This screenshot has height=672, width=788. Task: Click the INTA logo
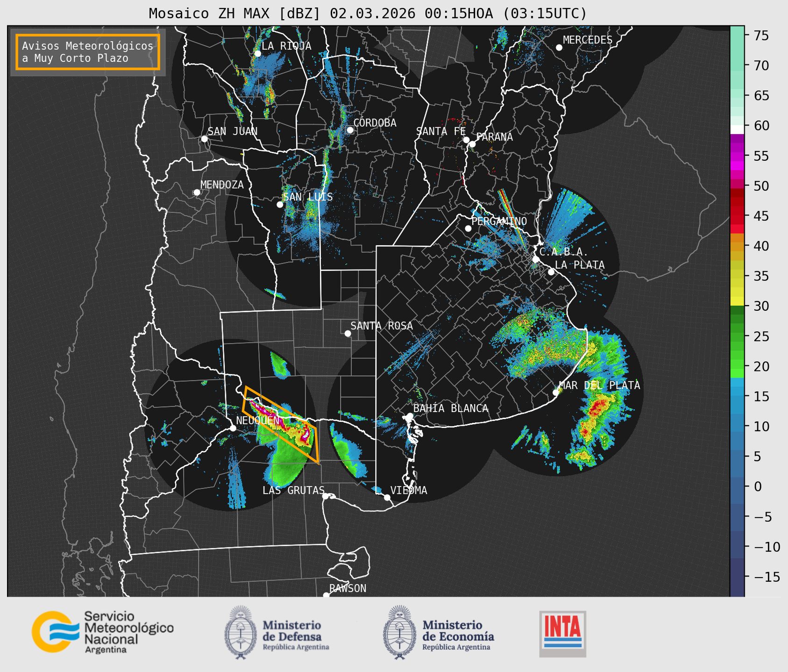click(x=562, y=634)
